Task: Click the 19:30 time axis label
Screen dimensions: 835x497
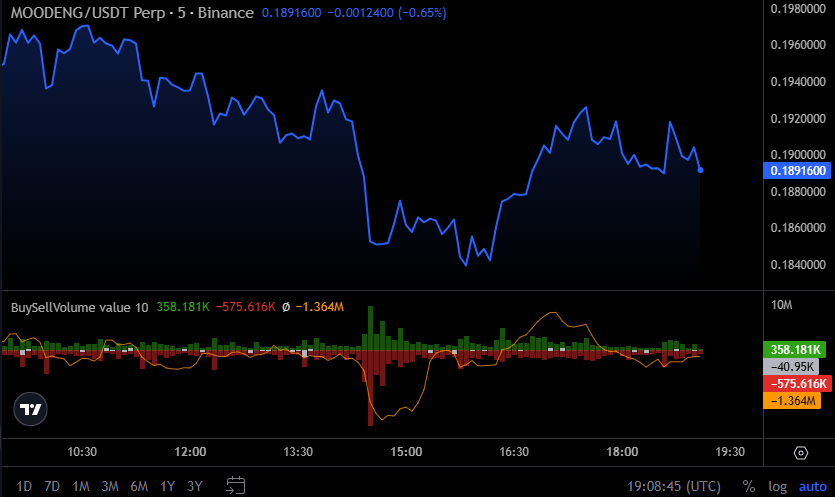Action: (730, 452)
